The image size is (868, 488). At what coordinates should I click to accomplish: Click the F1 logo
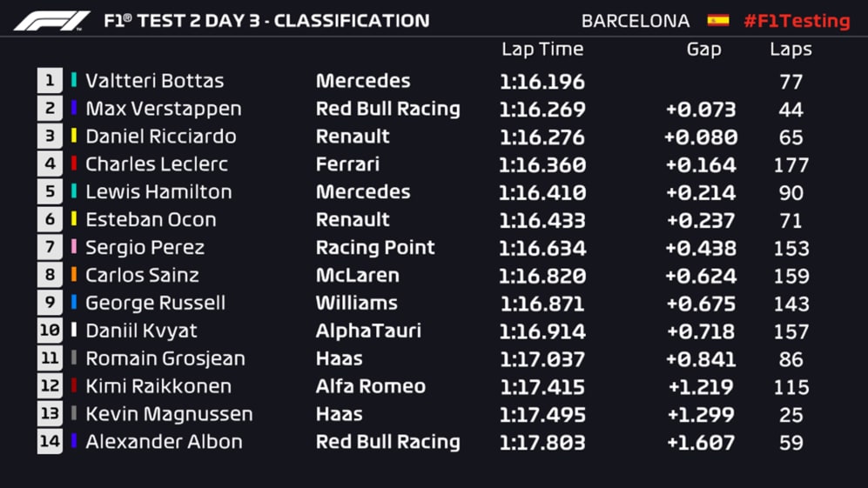(x=51, y=20)
